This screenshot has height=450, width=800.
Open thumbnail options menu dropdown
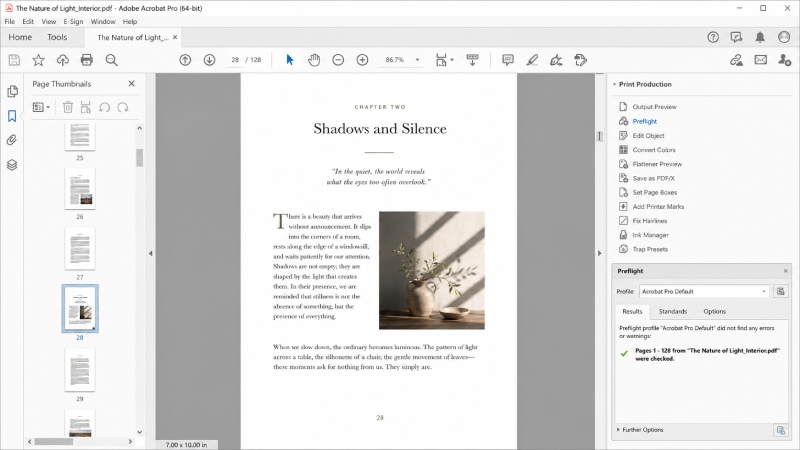click(x=41, y=107)
